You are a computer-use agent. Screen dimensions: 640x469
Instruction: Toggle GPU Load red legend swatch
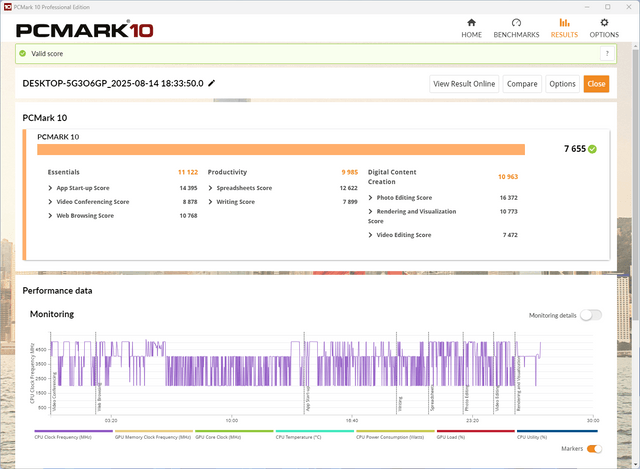point(476,431)
